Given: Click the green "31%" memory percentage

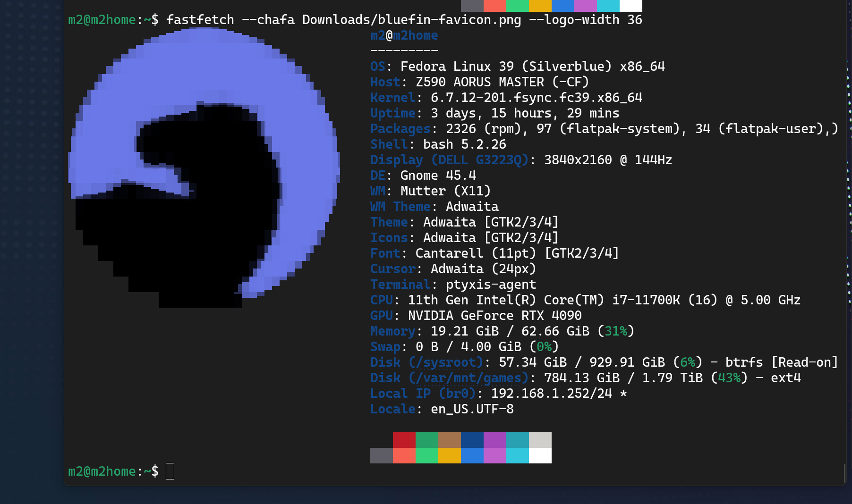Looking at the screenshot, I should click(616, 331).
